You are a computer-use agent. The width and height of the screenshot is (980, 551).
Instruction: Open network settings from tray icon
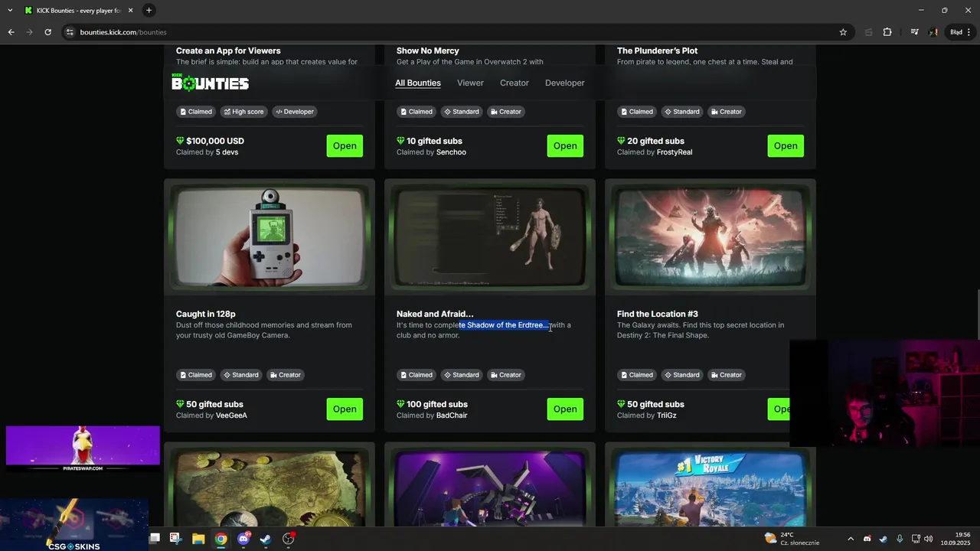click(916, 539)
